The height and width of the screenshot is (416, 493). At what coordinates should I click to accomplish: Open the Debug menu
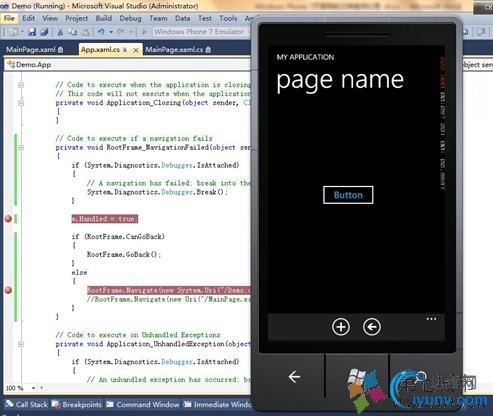click(x=130, y=18)
